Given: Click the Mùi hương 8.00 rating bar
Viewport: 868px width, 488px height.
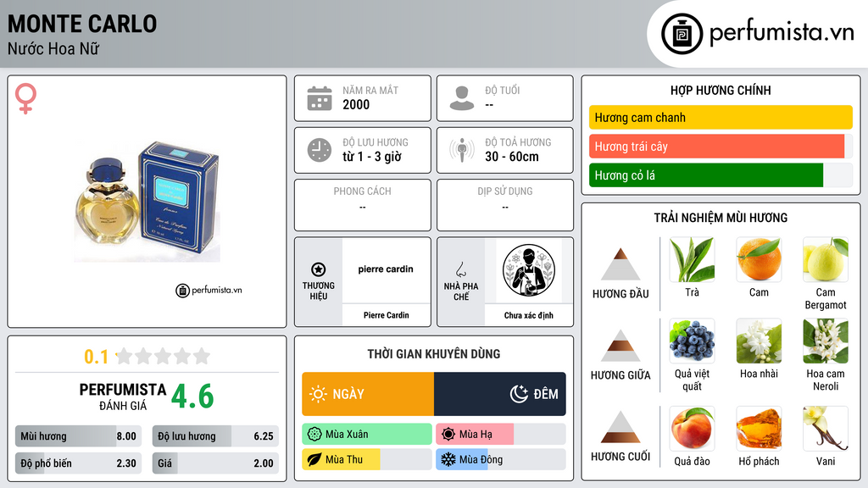Looking at the screenshot, I should pyautogui.click(x=78, y=436).
